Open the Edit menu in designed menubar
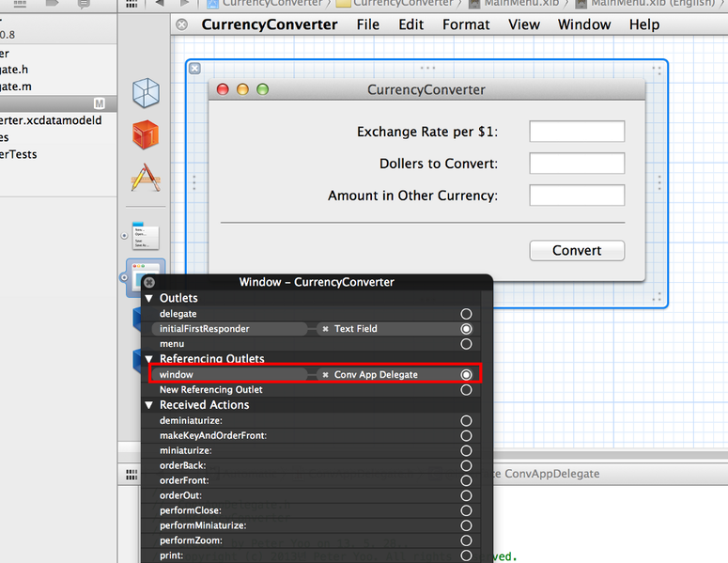The height and width of the screenshot is (563, 728). click(x=410, y=24)
